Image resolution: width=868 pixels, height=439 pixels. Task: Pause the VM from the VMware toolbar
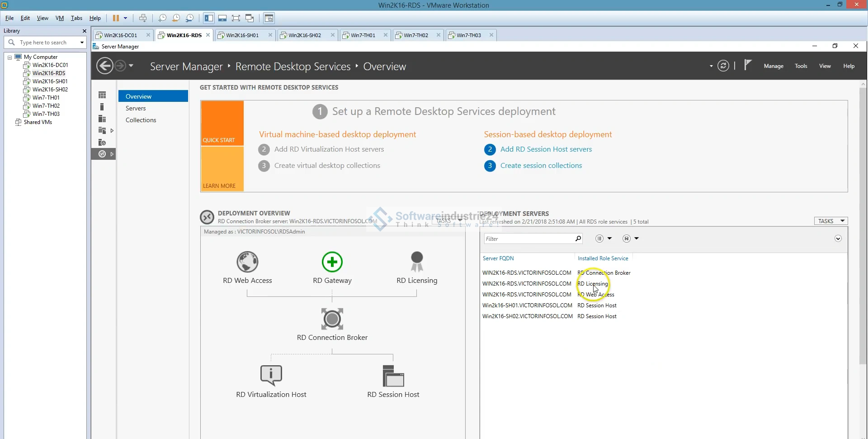(116, 18)
